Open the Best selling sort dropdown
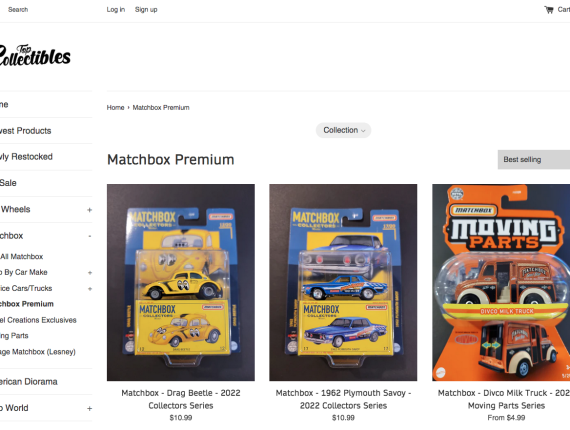The image size is (570, 430). coord(534,160)
